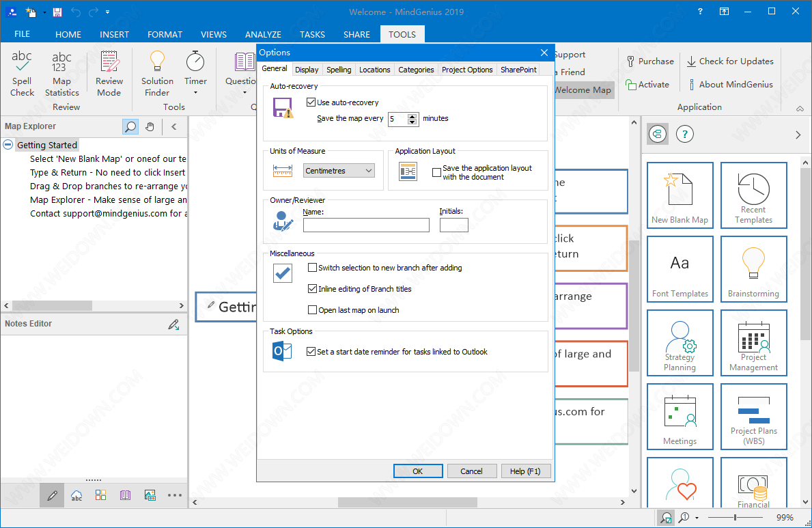Open the FILE menu
Image resolution: width=812 pixels, height=528 pixels.
[x=23, y=34]
